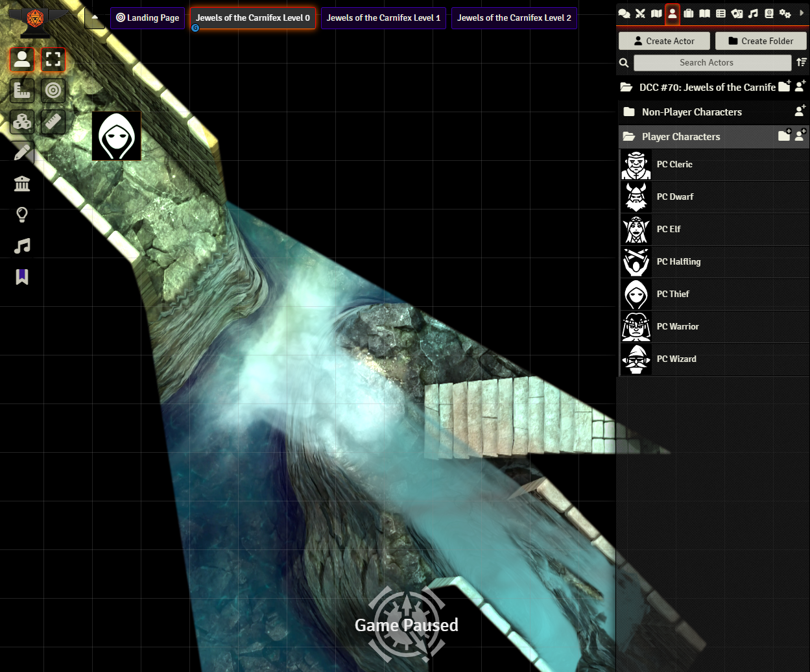Activate the Select Tokens tool
Image resolution: width=810 pixels, height=672 pixels.
[53, 60]
